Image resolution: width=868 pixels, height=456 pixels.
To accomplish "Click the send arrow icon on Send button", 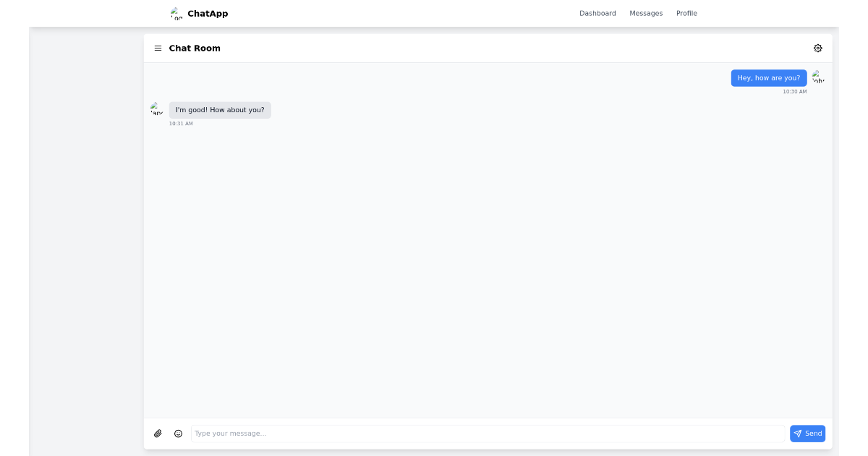I will point(799,433).
